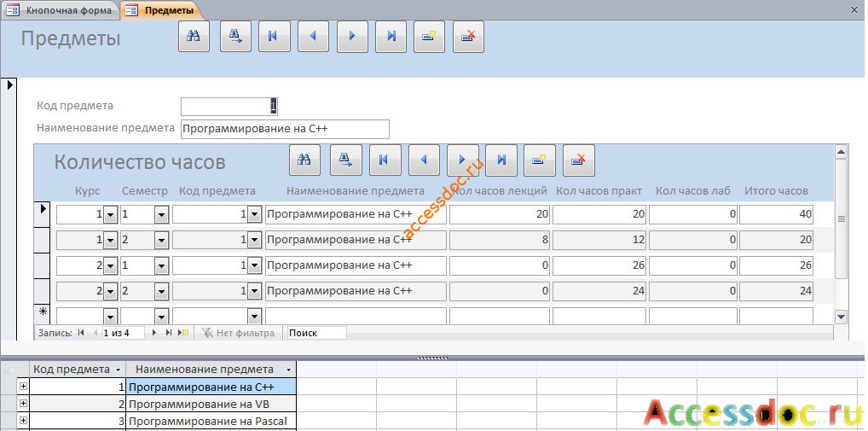
Task: Click Итого часов value 40
Action: 776,214
